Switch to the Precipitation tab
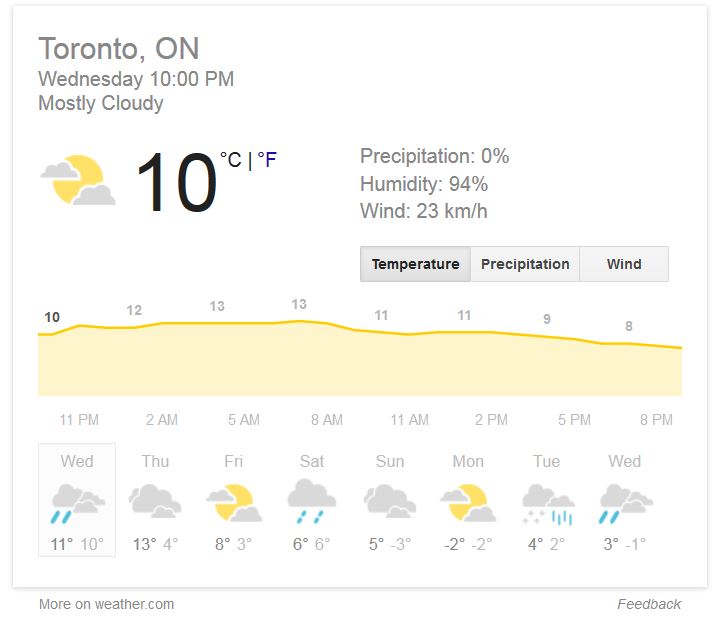719x624 pixels. point(525,264)
